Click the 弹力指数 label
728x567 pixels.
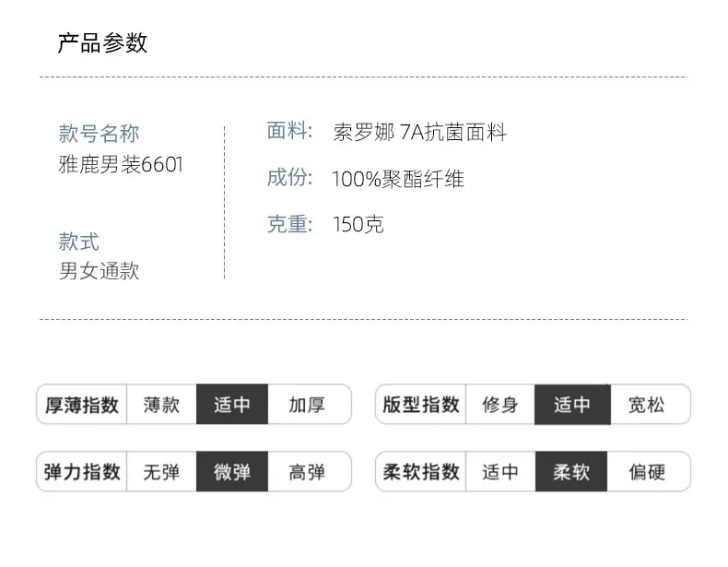[x=82, y=472]
